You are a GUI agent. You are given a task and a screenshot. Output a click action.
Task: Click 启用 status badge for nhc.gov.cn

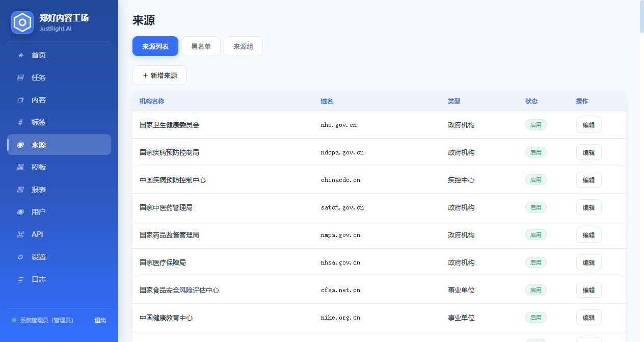click(536, 125)
